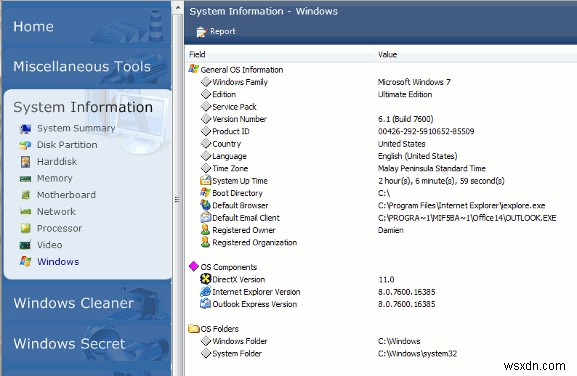This screenshot has width=577, height=376.
Task: Select the Edition row
Action: [381, 94]
